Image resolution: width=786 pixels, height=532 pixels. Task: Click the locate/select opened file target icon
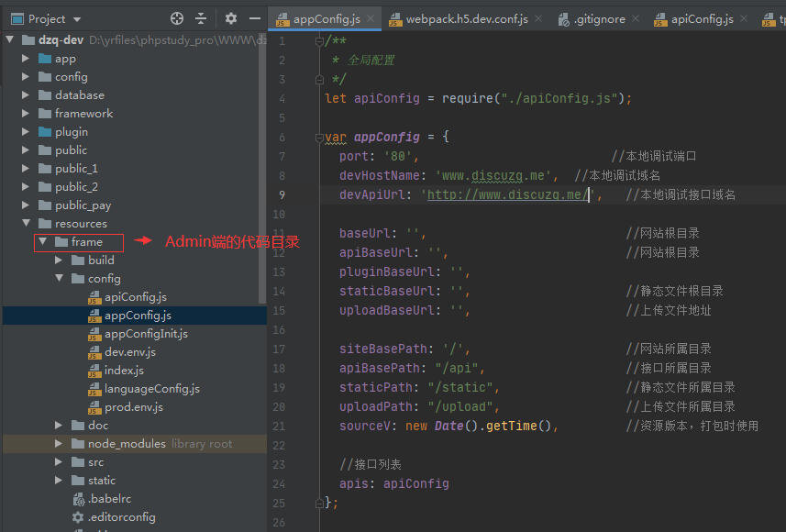[x=177, y=19]
